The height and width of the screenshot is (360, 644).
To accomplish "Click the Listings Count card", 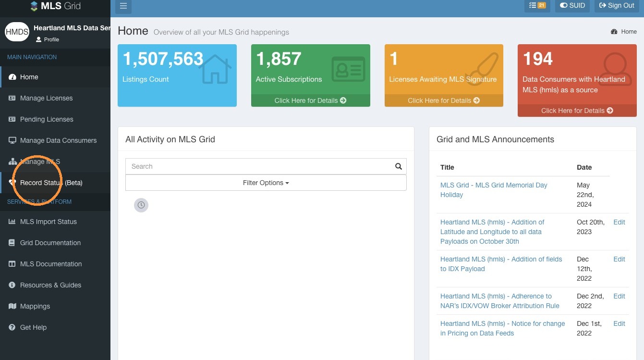I will click(x=177, y=75).
